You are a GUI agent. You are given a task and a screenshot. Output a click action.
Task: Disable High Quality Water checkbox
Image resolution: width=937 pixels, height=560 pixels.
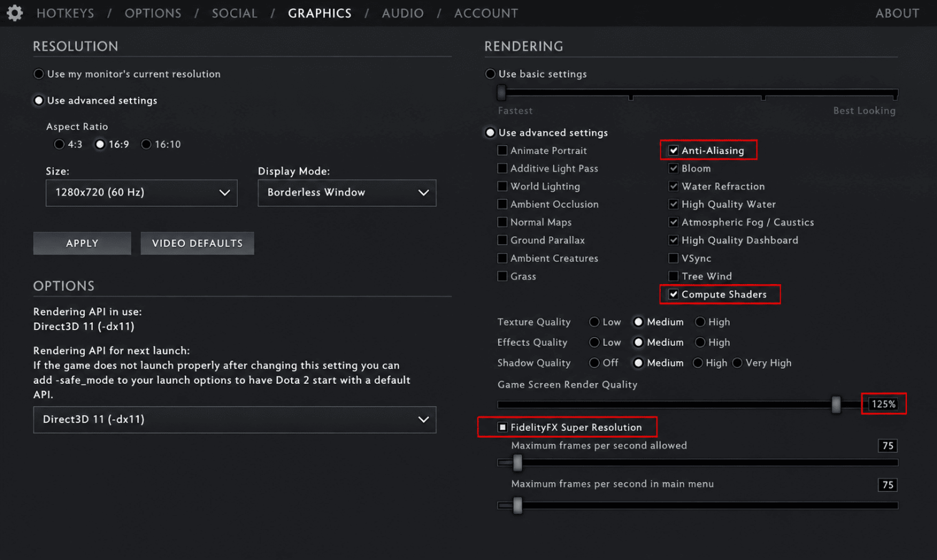point(673,204)
